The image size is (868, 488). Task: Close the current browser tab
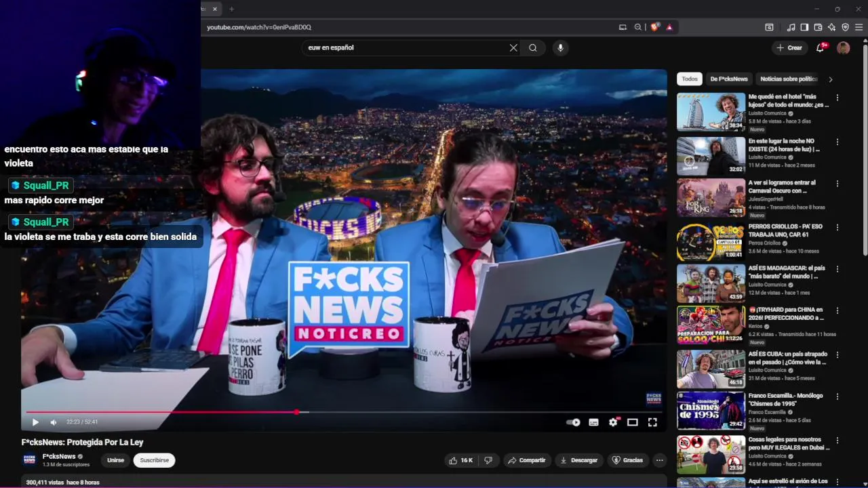click(x=215, y=9)
